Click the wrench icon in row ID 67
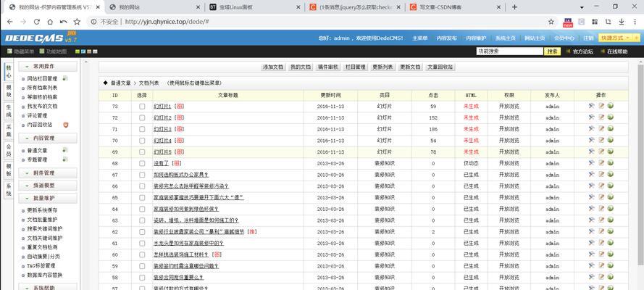Image resolution: width=644 pixels, height=290 pixels. [x=591, y=174]
